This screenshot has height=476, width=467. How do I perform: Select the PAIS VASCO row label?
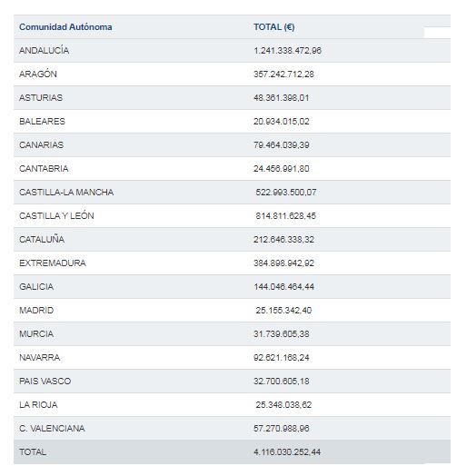tap(45, 382)
